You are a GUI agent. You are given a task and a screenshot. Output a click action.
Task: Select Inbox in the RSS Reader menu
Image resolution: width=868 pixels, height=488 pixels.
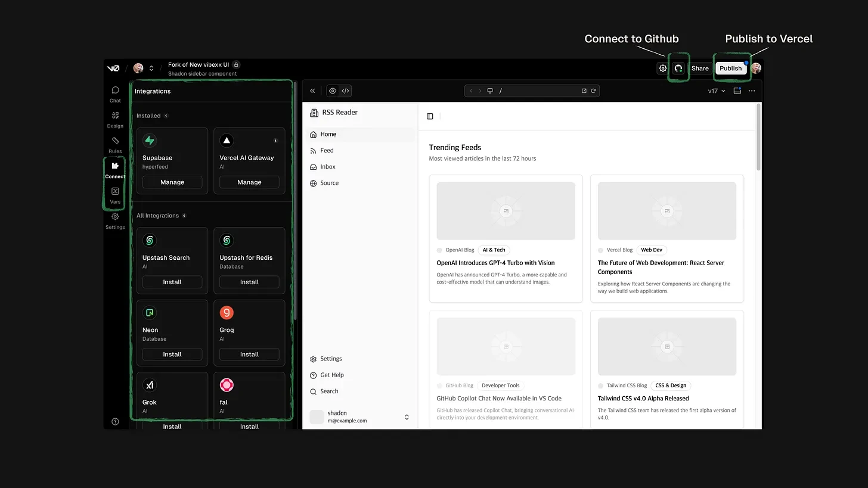pos(327,167)
